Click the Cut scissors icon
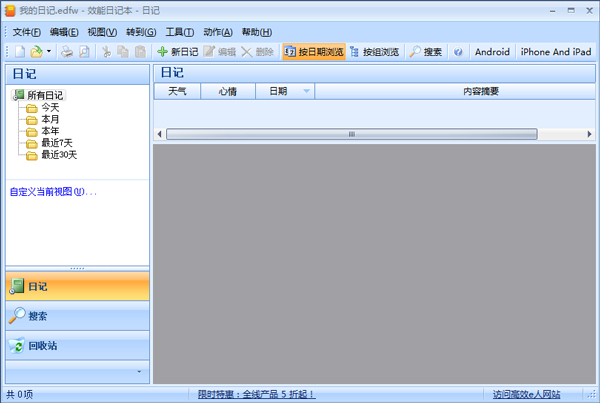 [106, 52]
